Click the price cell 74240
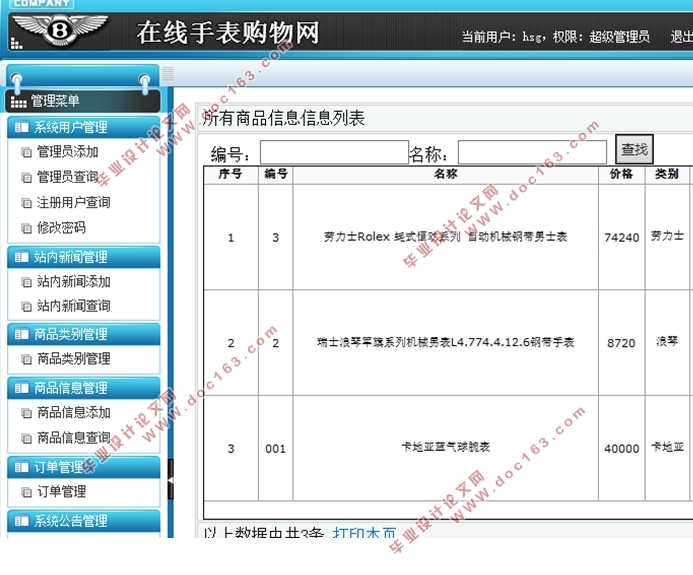Viewport: 693px width, 575px height. tap(621, 238)
